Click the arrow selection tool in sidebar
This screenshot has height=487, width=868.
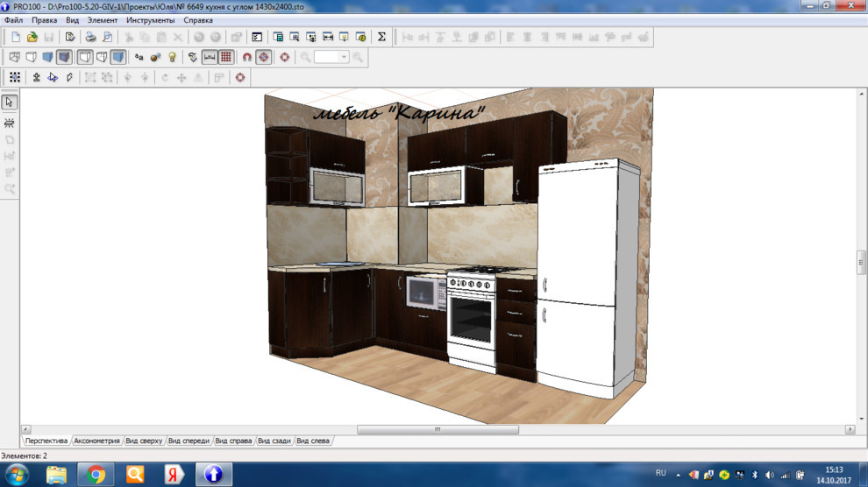coord(10,102)
